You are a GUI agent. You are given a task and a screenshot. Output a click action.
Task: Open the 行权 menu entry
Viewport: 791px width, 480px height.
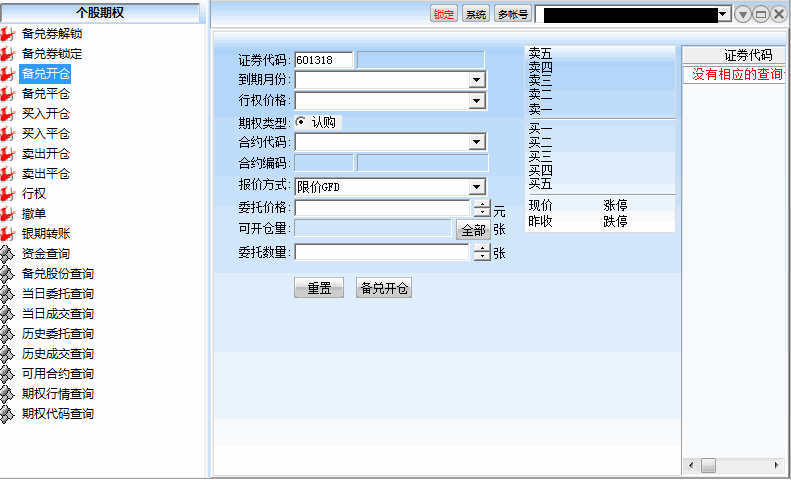(34, 194)
